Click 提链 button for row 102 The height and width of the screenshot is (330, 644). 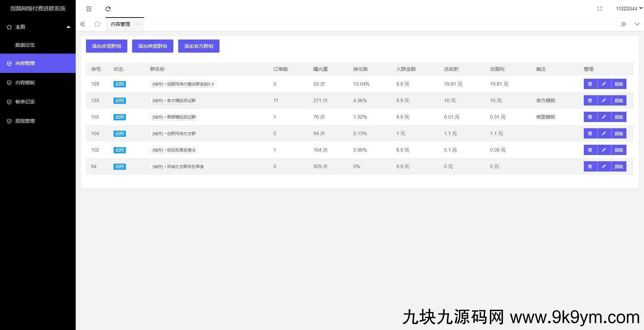[x=619, y=150]
